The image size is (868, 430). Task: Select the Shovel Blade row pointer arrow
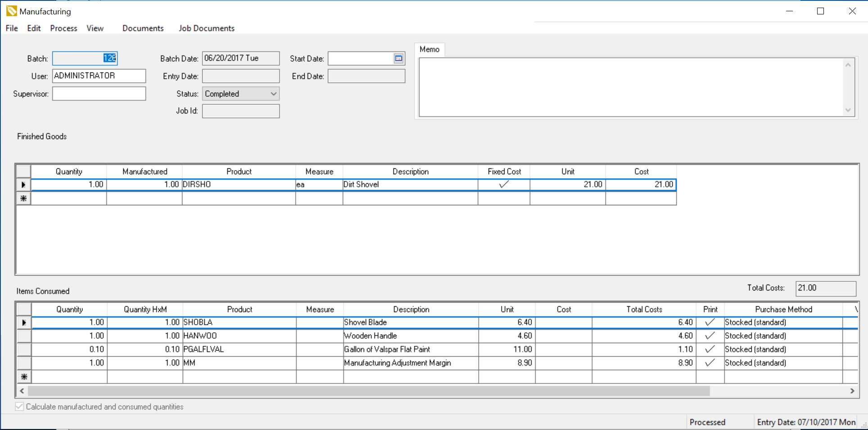coord(24,322)
